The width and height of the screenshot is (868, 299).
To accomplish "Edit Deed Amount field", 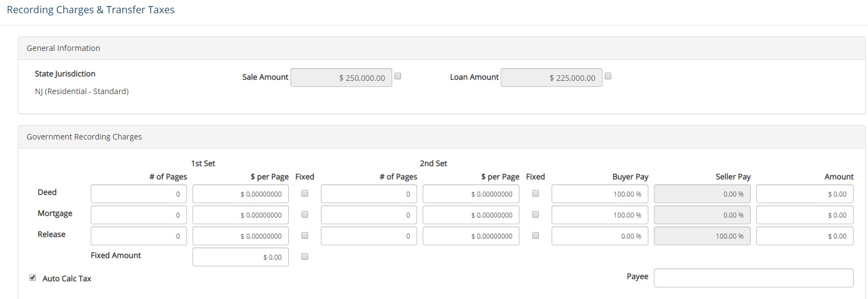I will tap(805, 194).
